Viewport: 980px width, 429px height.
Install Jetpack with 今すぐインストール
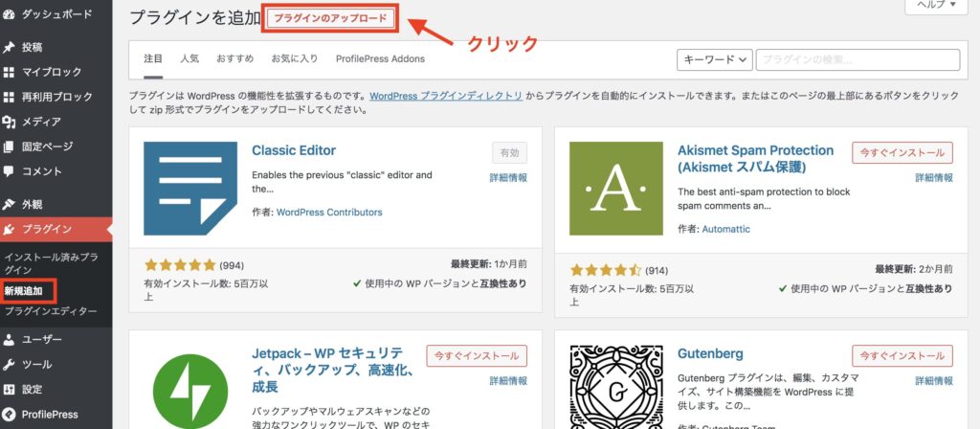click(477, 356)
